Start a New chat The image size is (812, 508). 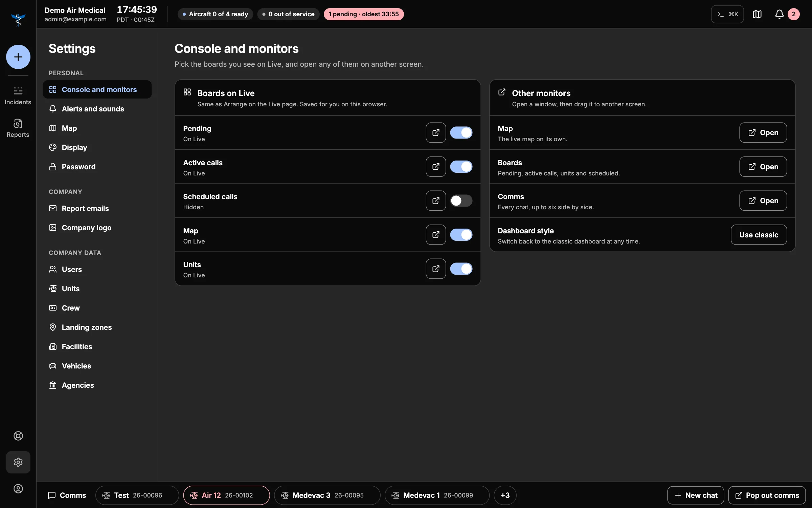[x=696, y=495]
